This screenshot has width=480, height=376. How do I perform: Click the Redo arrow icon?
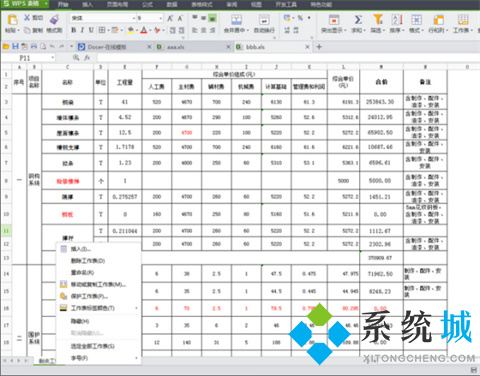(62, 46)
